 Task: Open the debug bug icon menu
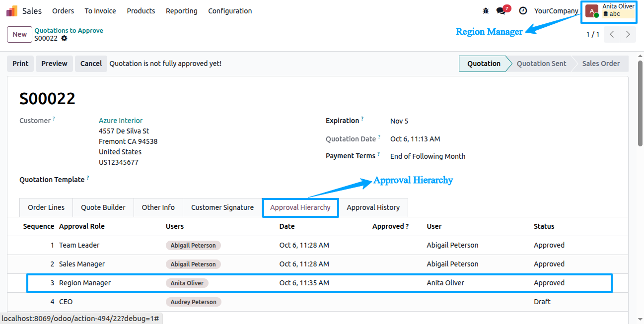(x=486, y=11)
